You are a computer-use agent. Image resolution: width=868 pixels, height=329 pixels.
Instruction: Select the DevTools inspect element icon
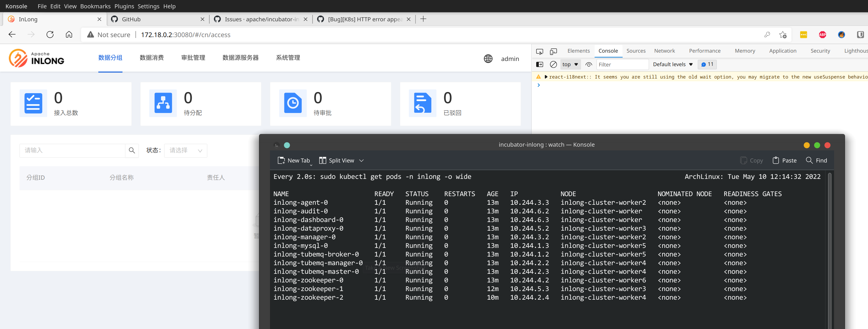coord(539,51)
